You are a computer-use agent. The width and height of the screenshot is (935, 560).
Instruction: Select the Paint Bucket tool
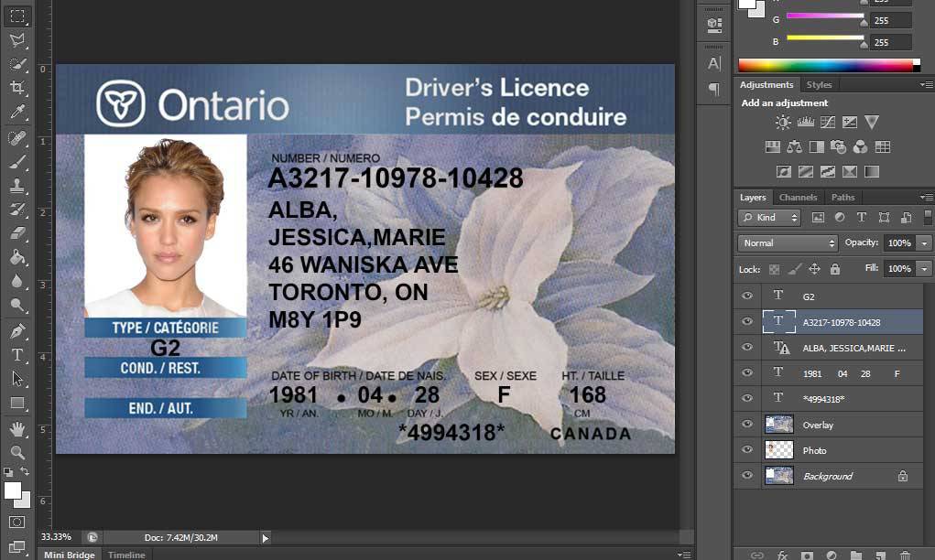pyautogui.click(x=17, y=257)
